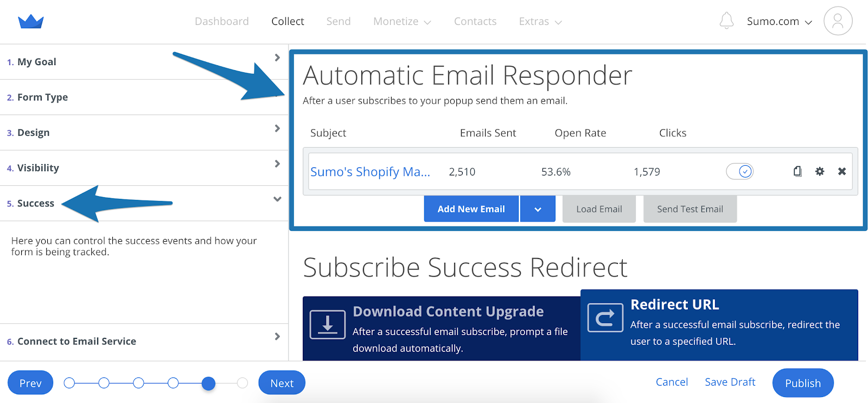Click the Sumo crown logo
868x403 pixels.
click(x=31, y=22)
